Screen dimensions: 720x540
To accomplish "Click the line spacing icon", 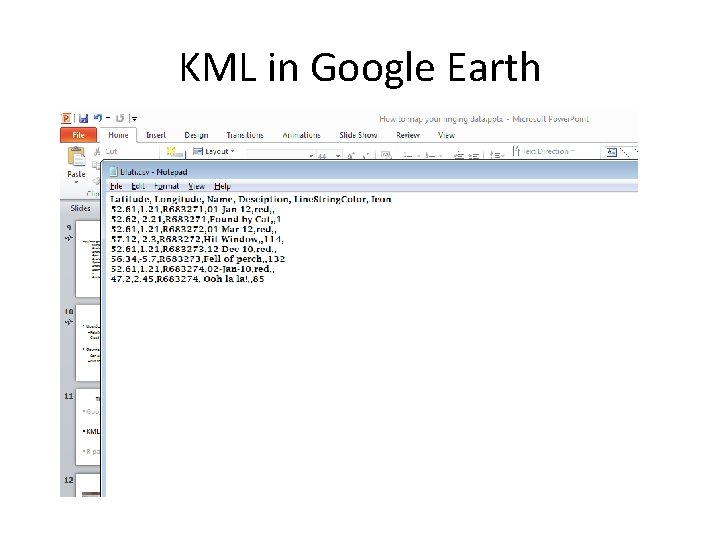I will click(x=496, y=155).
